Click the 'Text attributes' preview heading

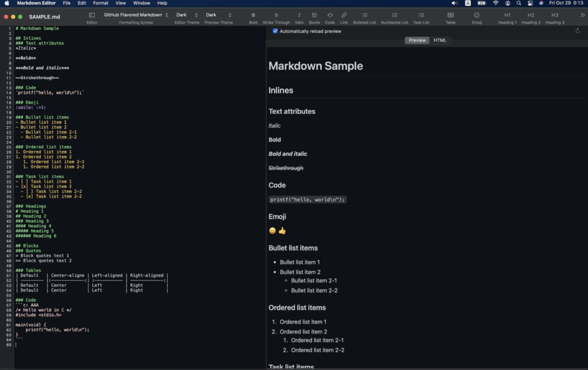click(292, 111)
